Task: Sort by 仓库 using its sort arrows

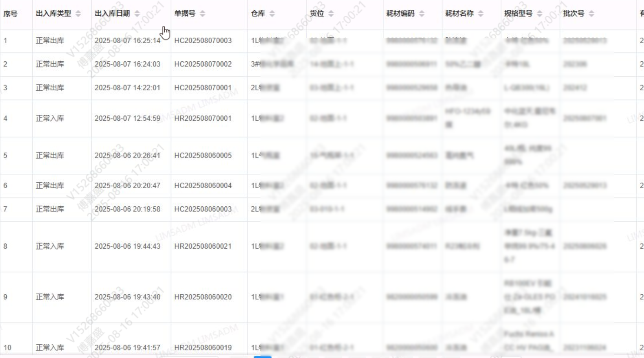Action: 272,14
